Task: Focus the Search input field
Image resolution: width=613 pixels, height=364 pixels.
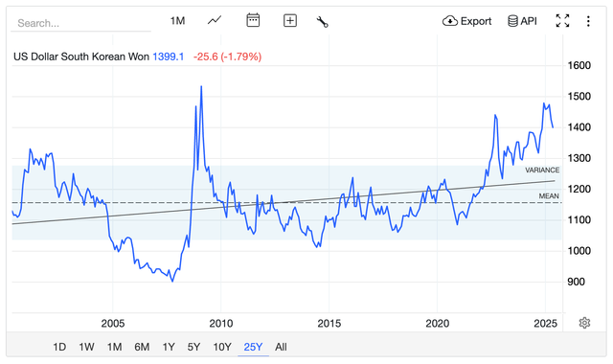Action: 80,23
